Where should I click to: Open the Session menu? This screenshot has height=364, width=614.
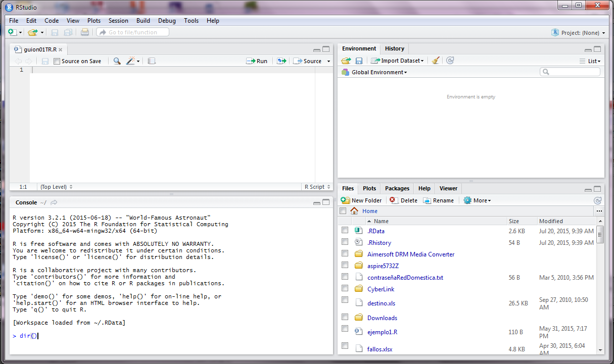coord(118,21)
